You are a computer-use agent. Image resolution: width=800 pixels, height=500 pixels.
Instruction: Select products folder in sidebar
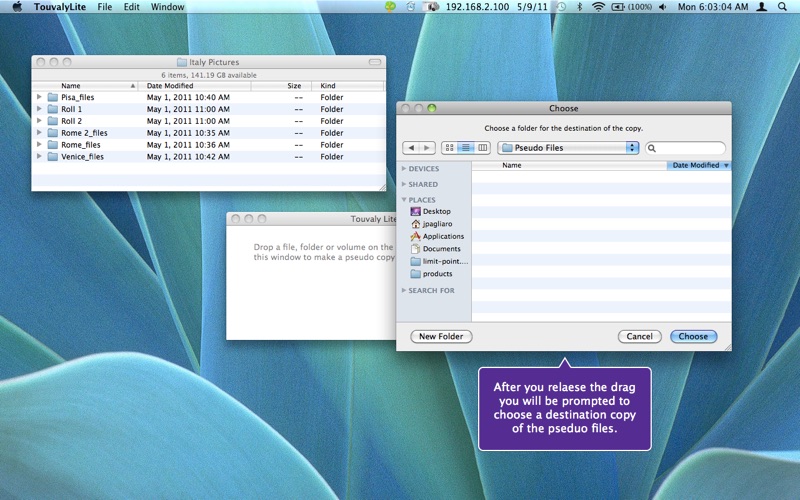[432, 274]
